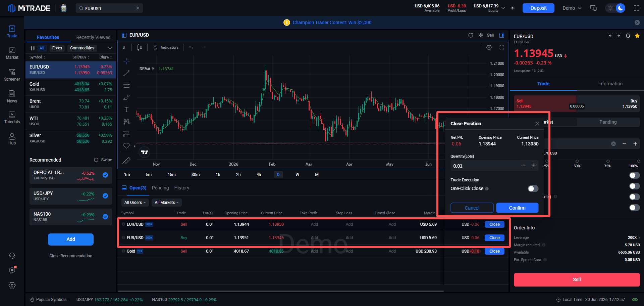This screenshot has width=644, height=306.
Task: Dismiss the Champion Trader Contest banner
Action: point(637,23)
